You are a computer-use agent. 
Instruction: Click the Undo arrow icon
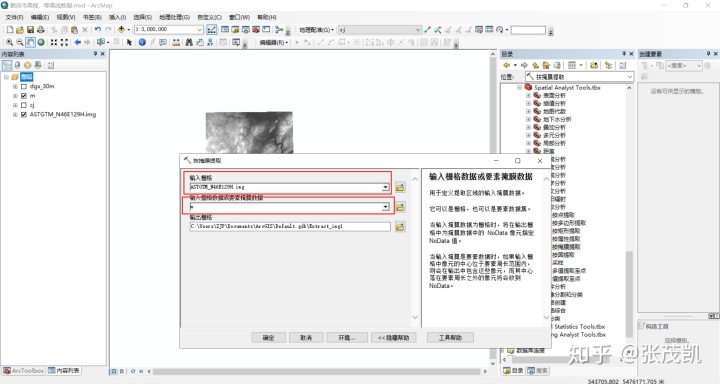pos(97,30)
